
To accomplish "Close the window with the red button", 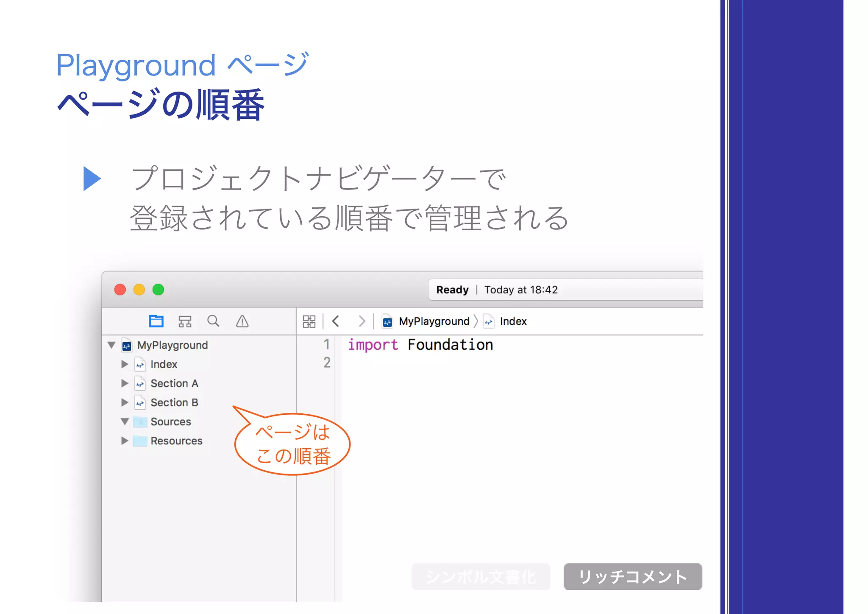I will point(120,290).
